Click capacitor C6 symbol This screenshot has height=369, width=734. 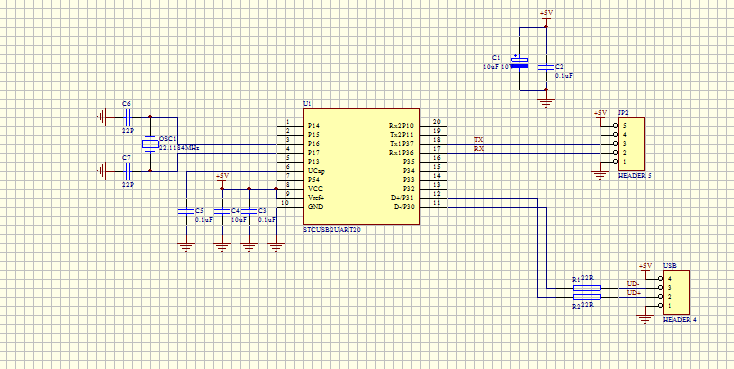coord(126,117)
